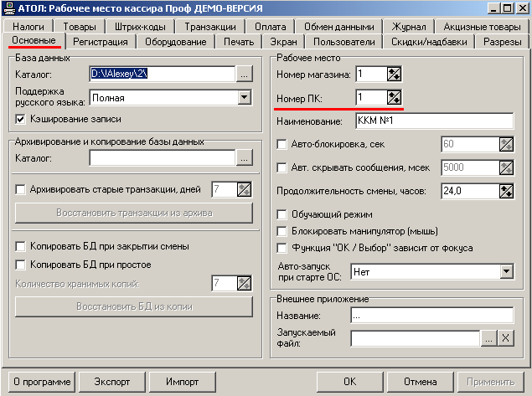Viewport: 532px width, 396px height.
Task: Click calculator icon for Архивировать старые транзакции days
Action: 244,189
